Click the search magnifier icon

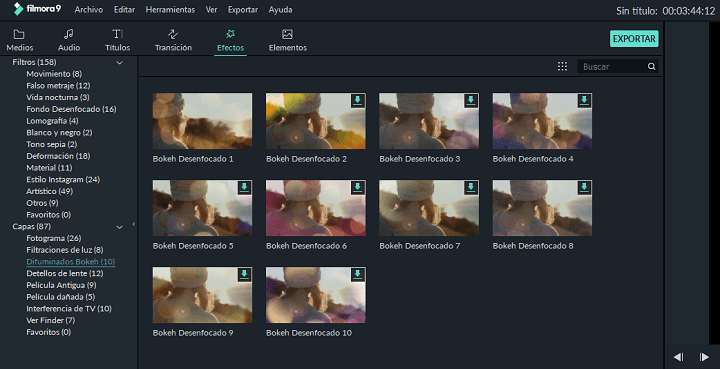click(x=651, y=67)
